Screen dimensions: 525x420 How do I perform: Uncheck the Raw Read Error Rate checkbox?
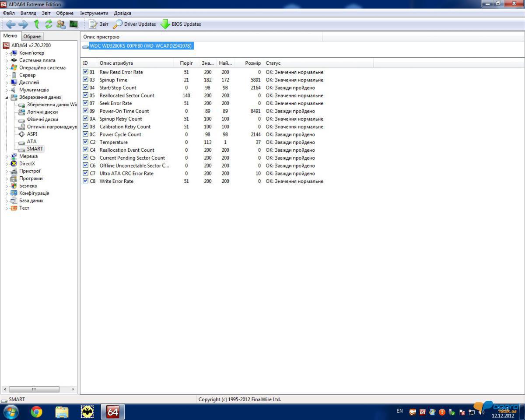click(85, 72)
